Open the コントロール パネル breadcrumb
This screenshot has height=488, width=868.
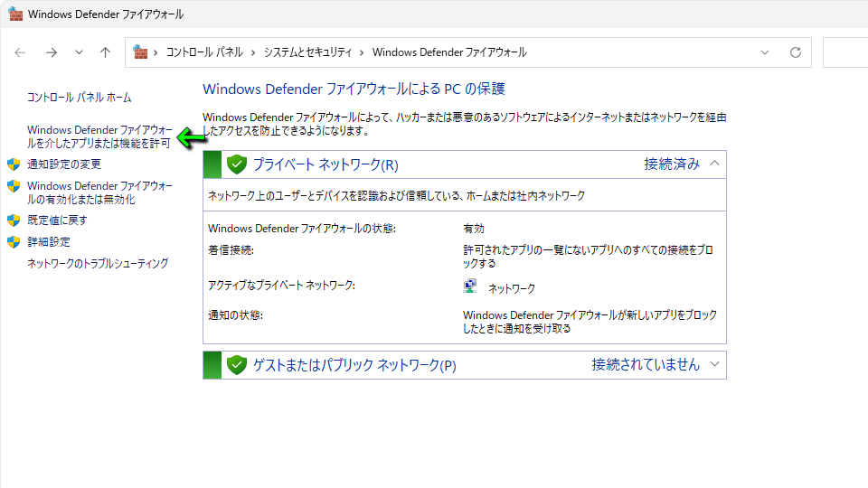[x=204, y=52]
